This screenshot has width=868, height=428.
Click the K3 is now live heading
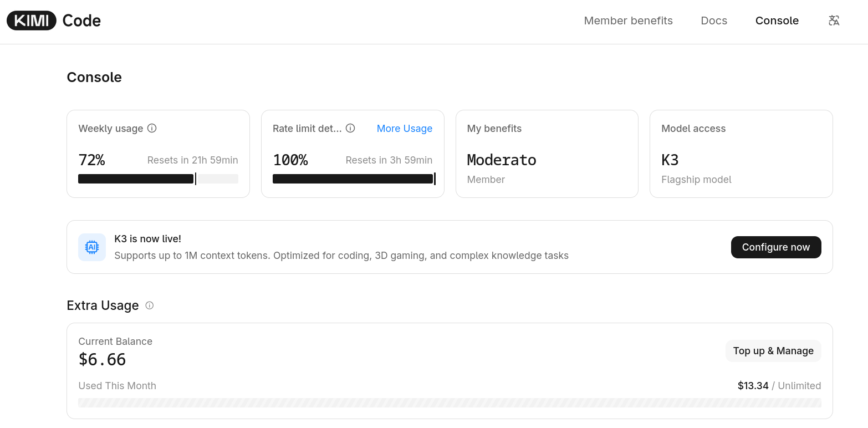point(147,239)
